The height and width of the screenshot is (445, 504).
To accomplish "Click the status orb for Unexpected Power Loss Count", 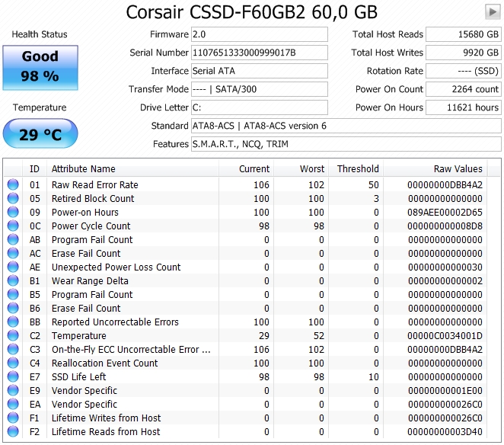I will coord(13,267).
